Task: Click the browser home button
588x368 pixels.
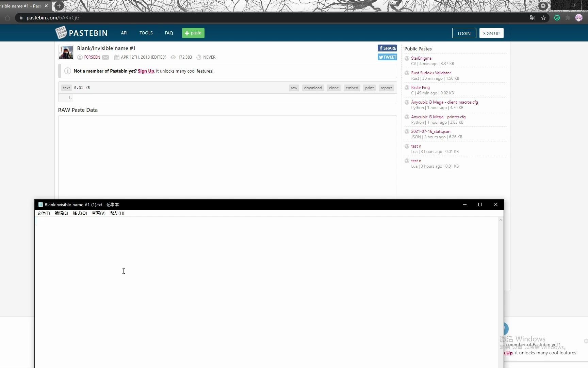Action: coord(7,18)
